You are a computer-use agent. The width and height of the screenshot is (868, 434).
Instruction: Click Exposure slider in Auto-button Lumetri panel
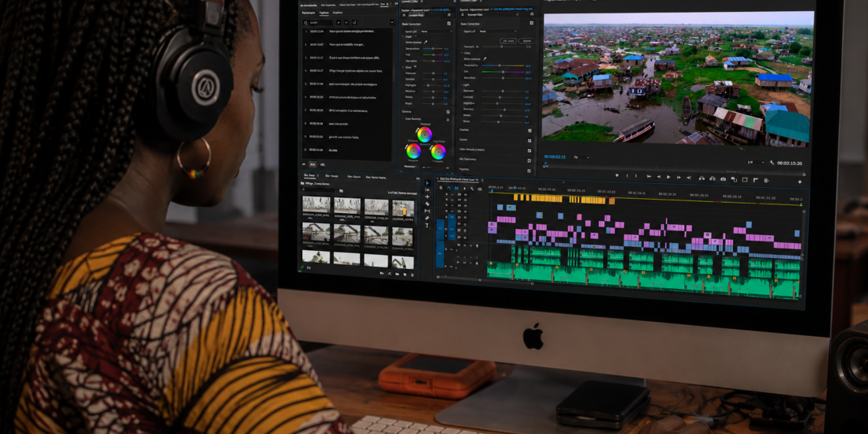pyautogui.click(x=503, y=91)
